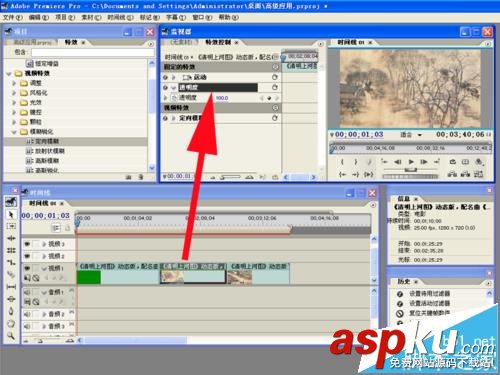Viewport: 500px width, 375px height.
Task: Expand the 调整 effects folder
Action: point(14,83)
